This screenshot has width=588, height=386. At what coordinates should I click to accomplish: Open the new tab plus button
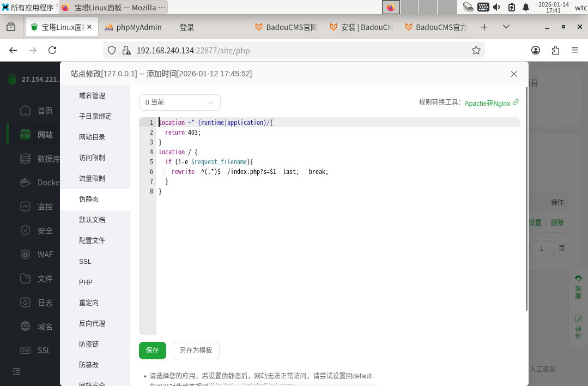pos(484,27)
